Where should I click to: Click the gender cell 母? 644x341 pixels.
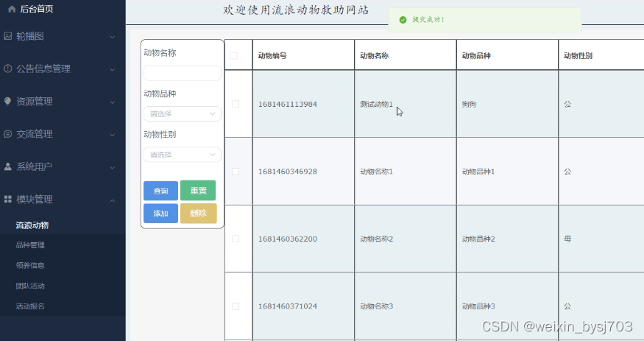567,239
